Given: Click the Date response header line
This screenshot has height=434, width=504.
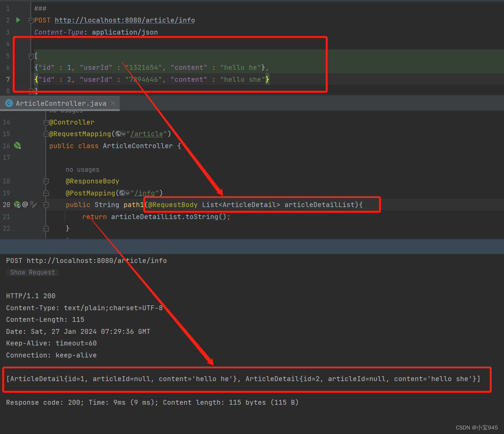Looking at the screenshot, I should (78, 332).
